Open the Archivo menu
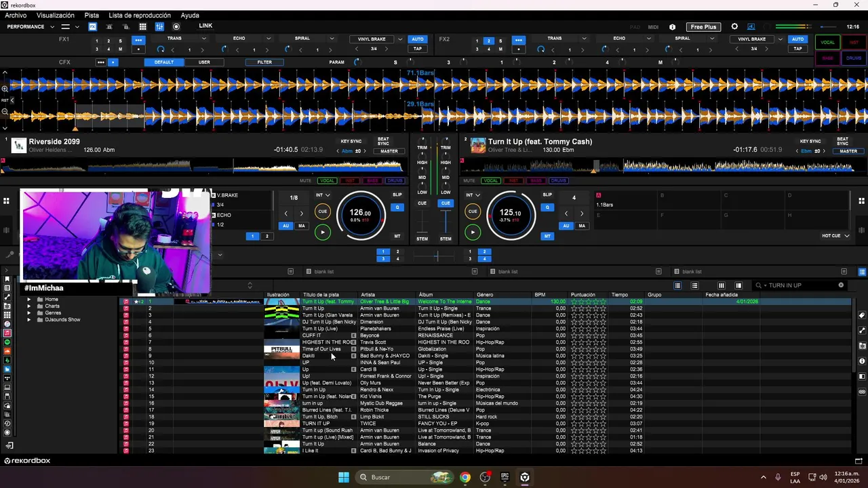Viewport: 868px width, 488px height. click(16, 15)
